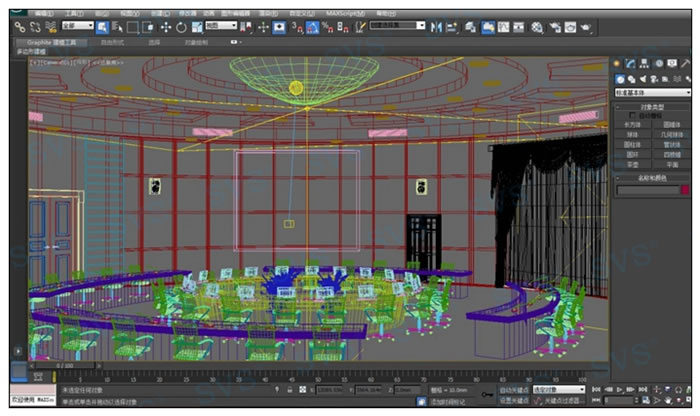Screen dimensions: 700x416
Task: Open the Display panel icon
Action: [x=671, y=63]
